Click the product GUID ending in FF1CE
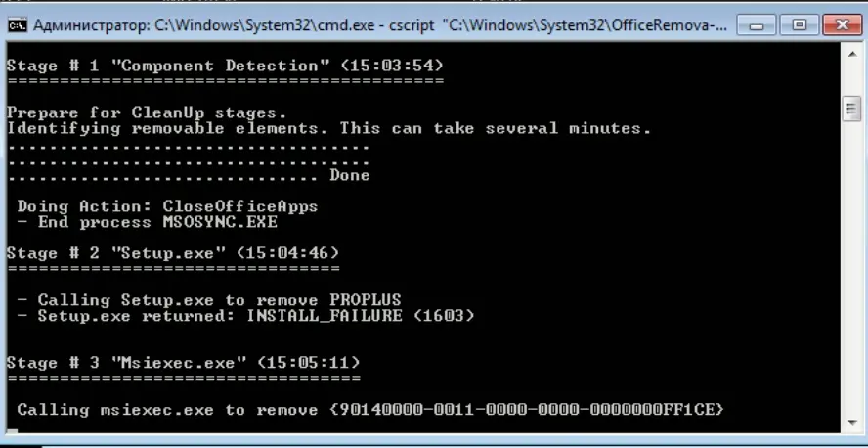Screen dimensions: 868x448 (527, 410)
